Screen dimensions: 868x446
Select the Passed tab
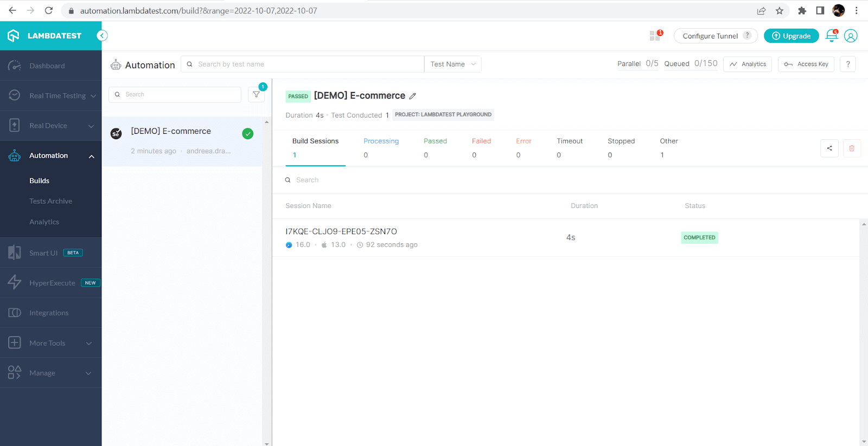(435, 148)
